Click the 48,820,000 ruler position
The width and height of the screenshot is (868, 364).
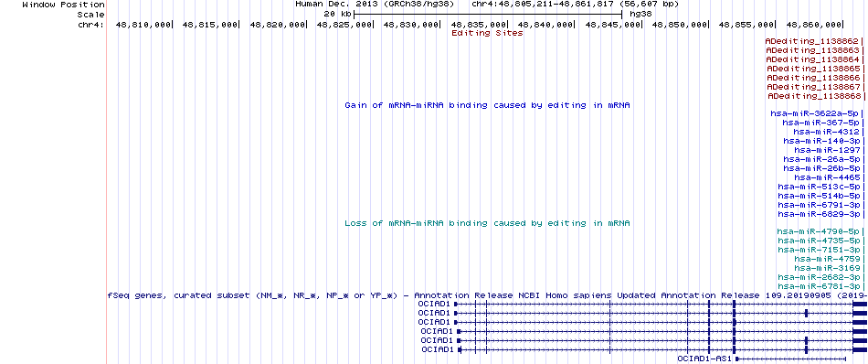277,25
